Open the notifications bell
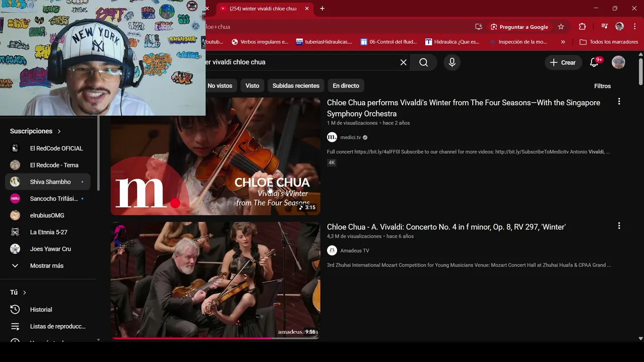 [x=594, y=62]
